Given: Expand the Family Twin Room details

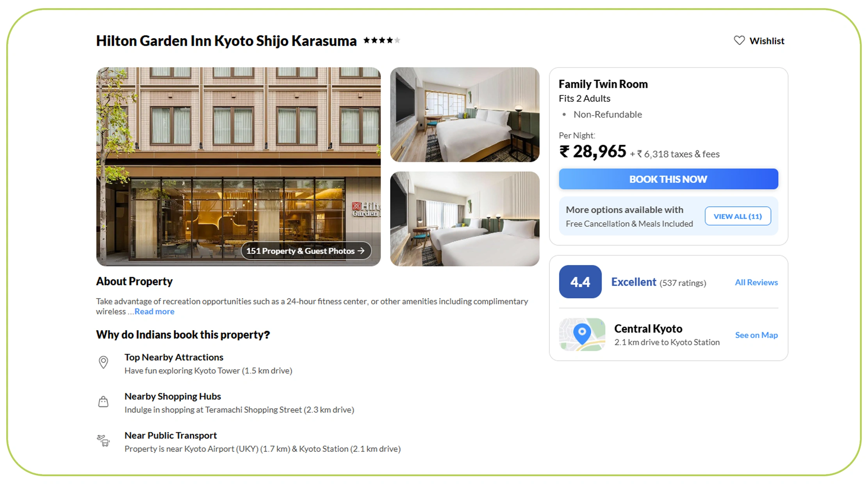Looking at the screenshot, I should 603,84.
